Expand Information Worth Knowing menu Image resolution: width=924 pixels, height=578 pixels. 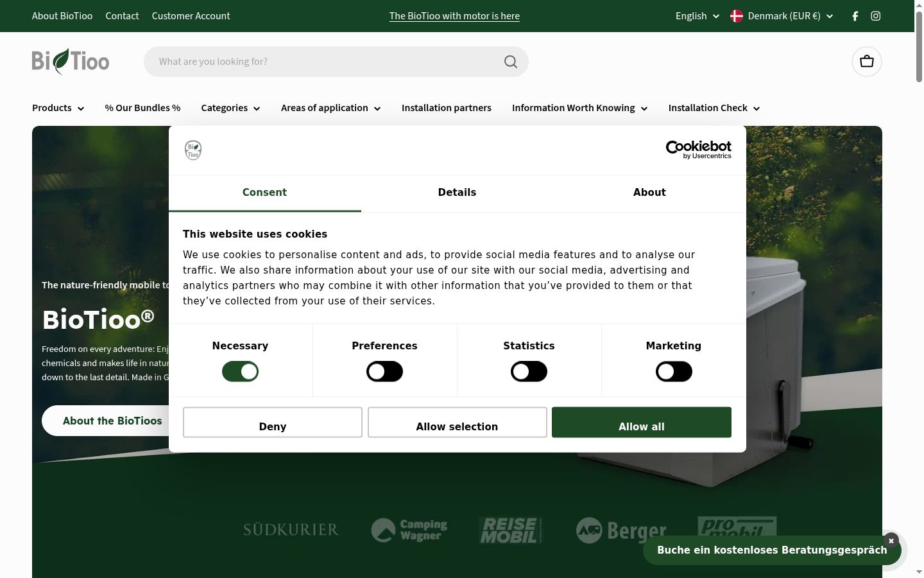point(579,108)
